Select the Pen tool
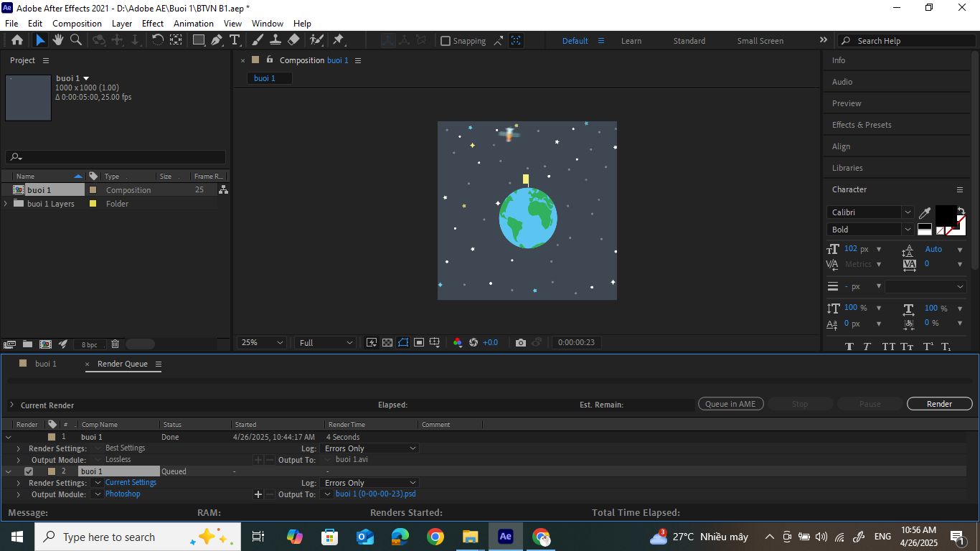The height and width of the screenshot is (551, 980). pyautogui.click(x=217, y=40)
